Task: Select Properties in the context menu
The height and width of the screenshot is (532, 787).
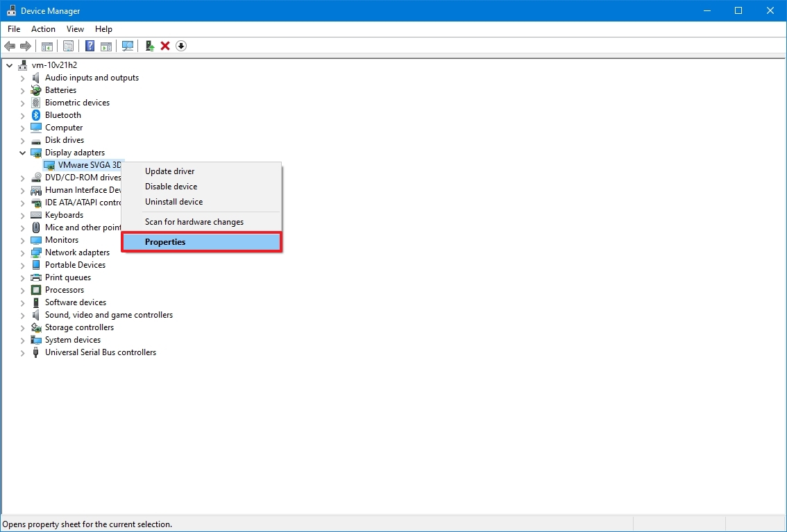Action: [x=201, y=242]
